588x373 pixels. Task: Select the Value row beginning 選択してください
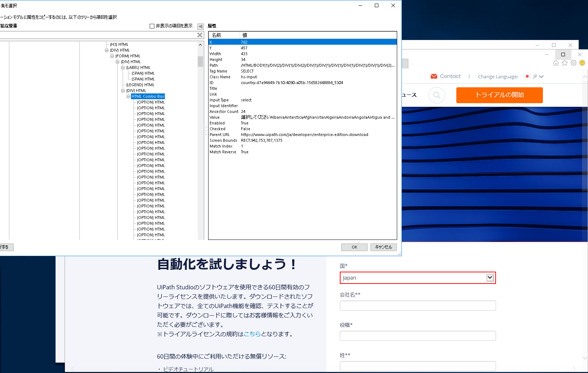click(303, 117)
